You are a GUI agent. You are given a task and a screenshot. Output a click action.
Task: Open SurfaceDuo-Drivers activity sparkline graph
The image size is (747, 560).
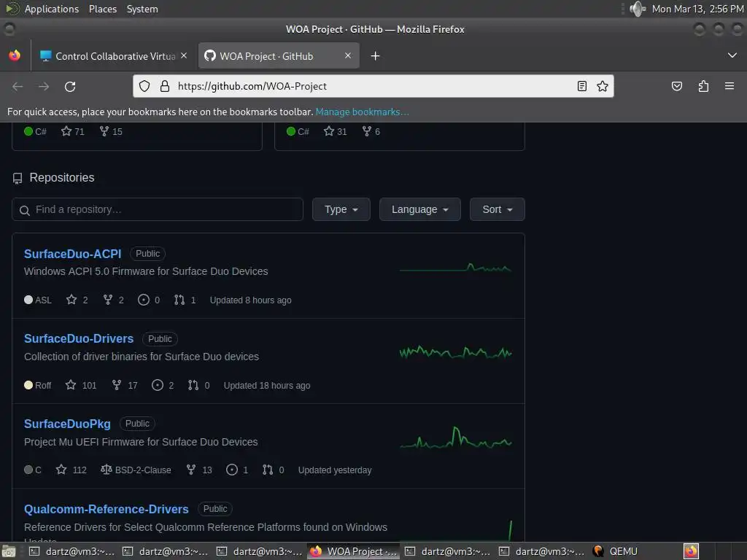pos(455,352)
